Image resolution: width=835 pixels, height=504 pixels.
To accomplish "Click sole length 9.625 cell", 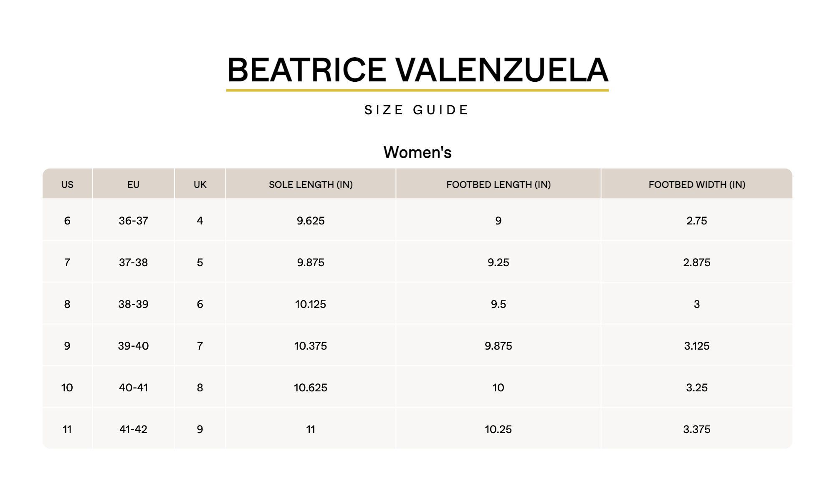I will (311, 221).
